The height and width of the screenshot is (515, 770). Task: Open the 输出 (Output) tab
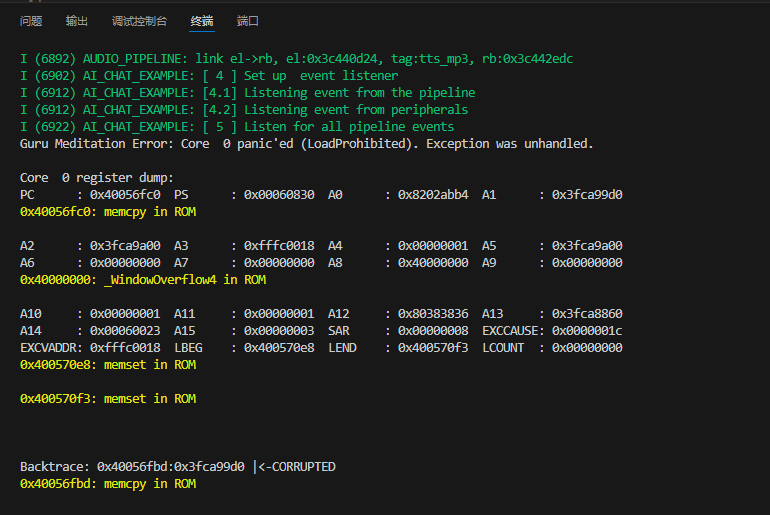(76, 21)
